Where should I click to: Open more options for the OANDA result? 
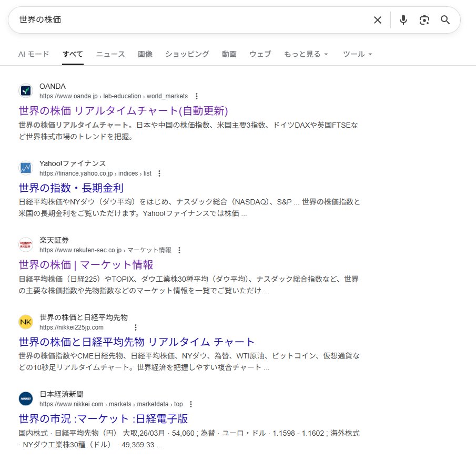click(x=197, y=96)
